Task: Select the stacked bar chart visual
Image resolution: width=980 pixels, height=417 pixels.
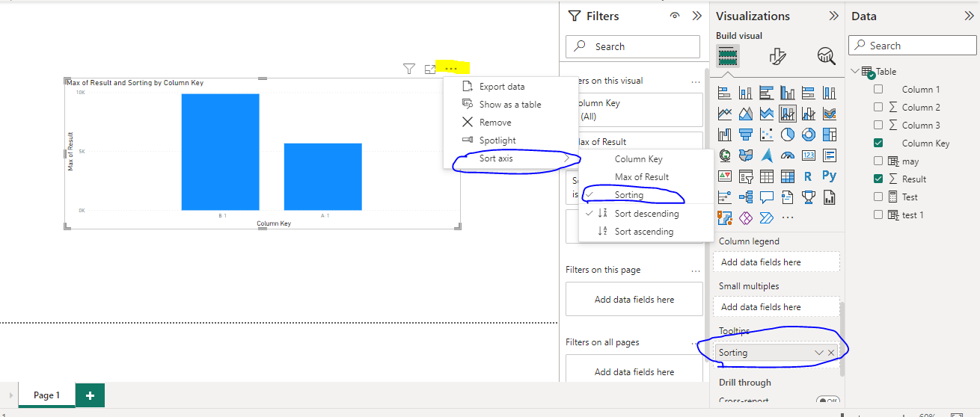Action: click(x=724, y=93)
